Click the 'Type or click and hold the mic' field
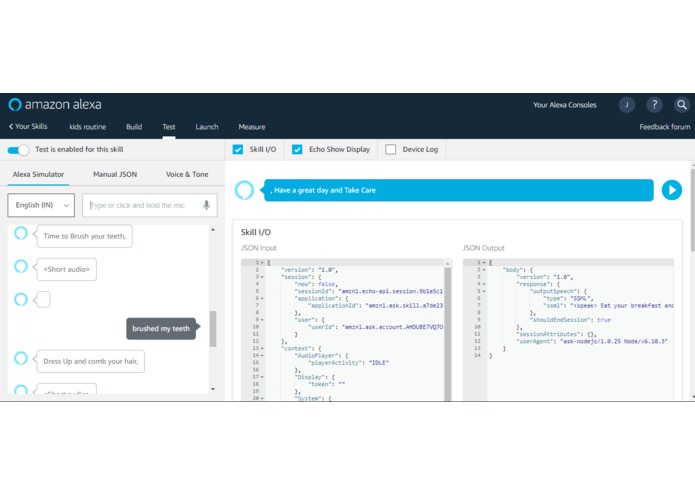 click(150, 205)
